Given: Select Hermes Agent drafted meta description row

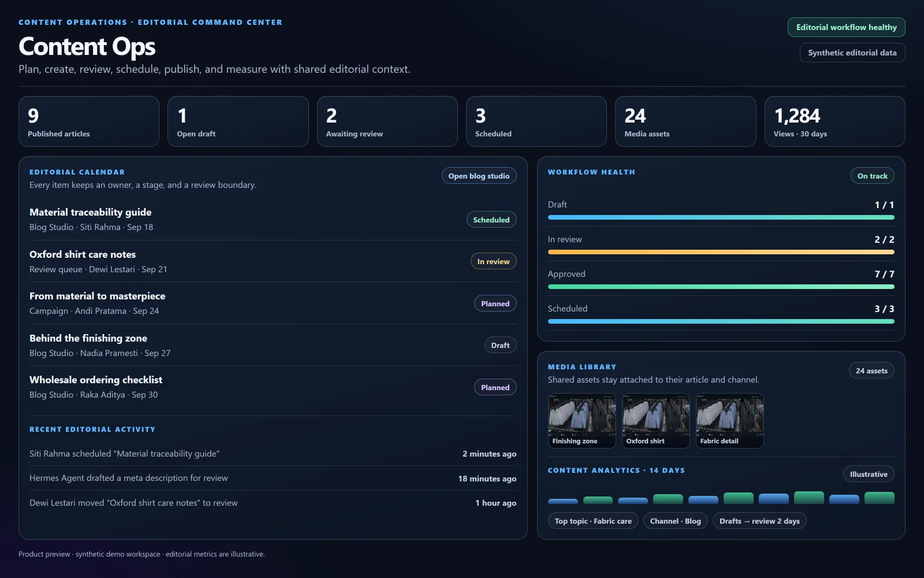Looking at the screenshot, I should click(273, 478).
